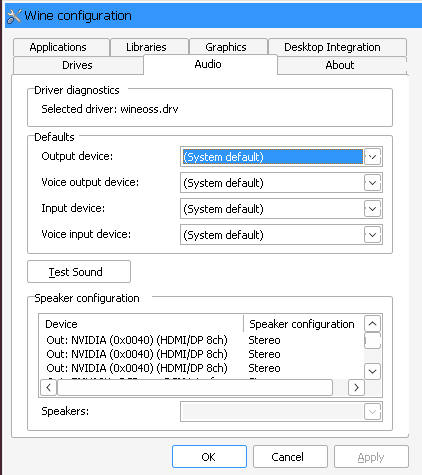This screenshot has height=475, width=422.
Task: Dismiss dialog with Cancel button
Action: click(290, 457)
